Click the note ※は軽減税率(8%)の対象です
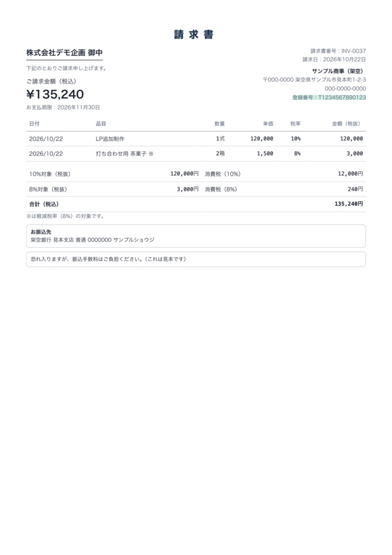The image size is (392, 555). (66, 216)
